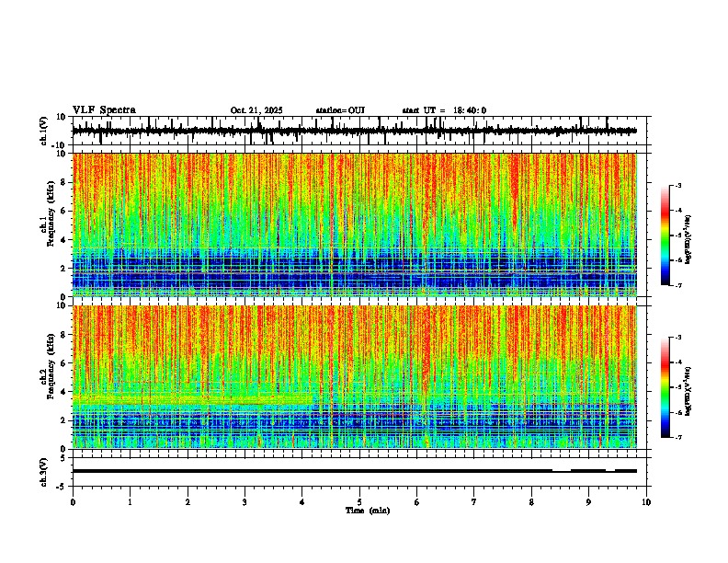Screen dimensions: 728x563
Task: Select the 'start UT = 18:40:0' header text
Action: [x=444, y=110]
